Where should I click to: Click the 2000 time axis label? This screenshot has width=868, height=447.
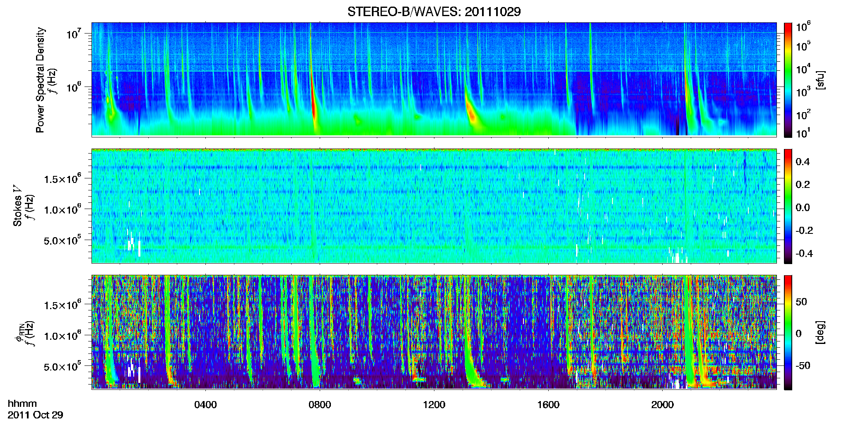click(663, 405)
